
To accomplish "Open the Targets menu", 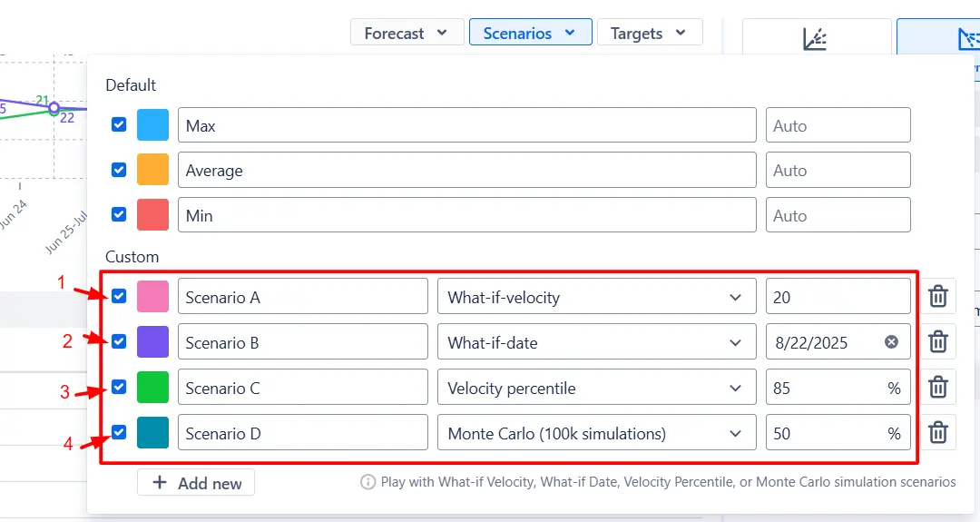I will tap(650, 33).
